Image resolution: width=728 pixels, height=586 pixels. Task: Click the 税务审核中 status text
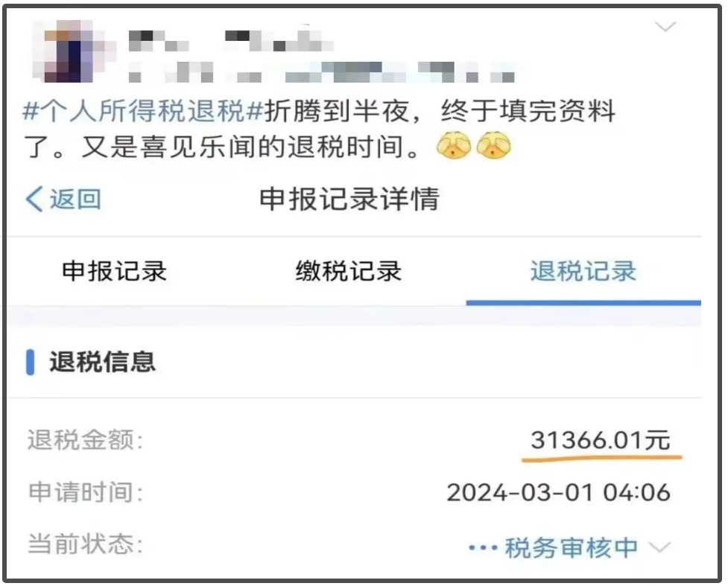point(572,547)
